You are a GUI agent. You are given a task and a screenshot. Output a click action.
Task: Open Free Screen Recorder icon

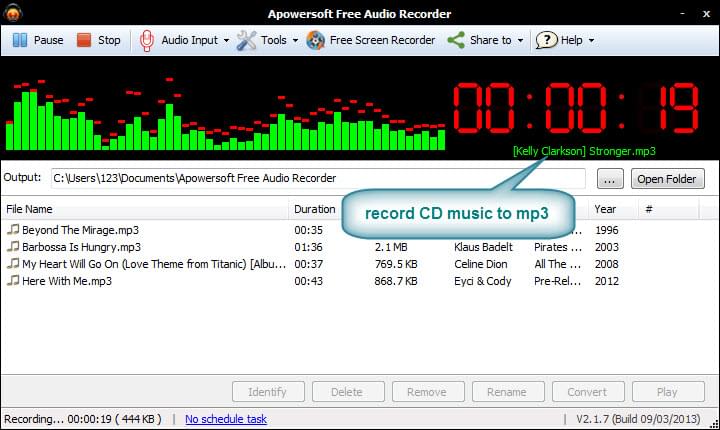316,40
